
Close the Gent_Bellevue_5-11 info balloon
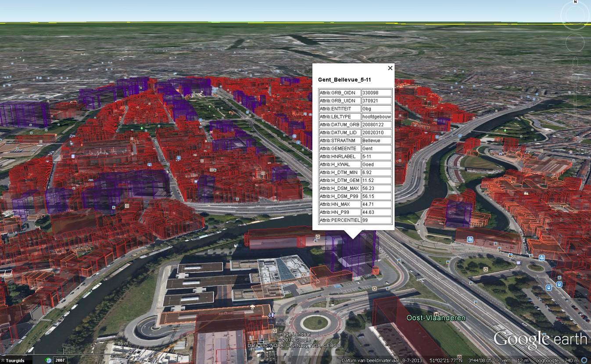tap(390, 68)
